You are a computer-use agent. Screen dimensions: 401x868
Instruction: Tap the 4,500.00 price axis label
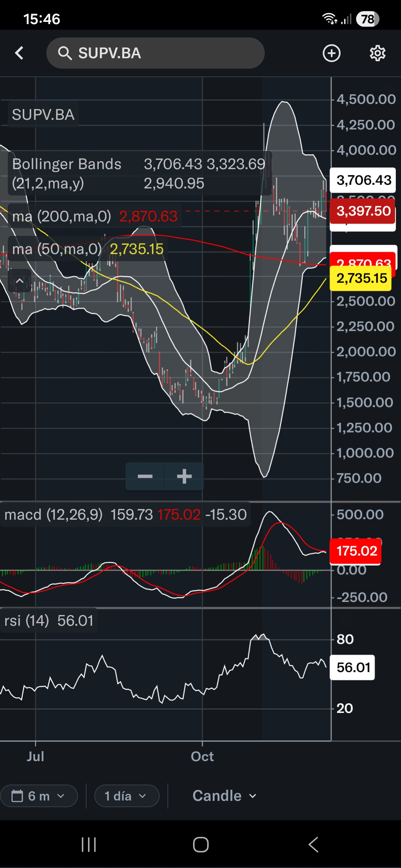(366, 99)
